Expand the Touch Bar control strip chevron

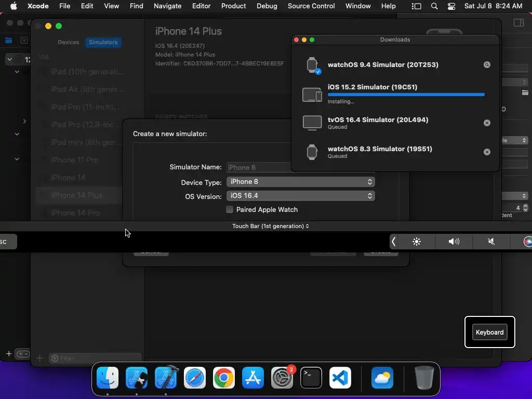[394, 242]
